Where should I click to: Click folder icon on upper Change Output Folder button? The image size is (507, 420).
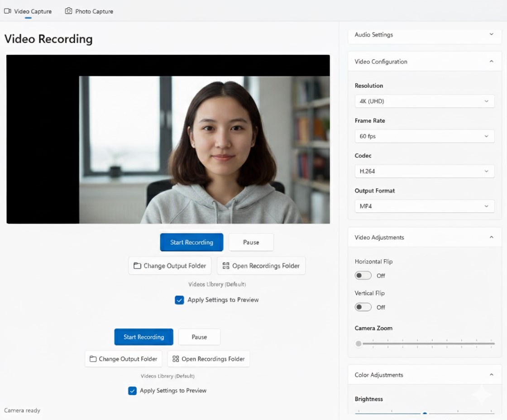coord(137,266)
